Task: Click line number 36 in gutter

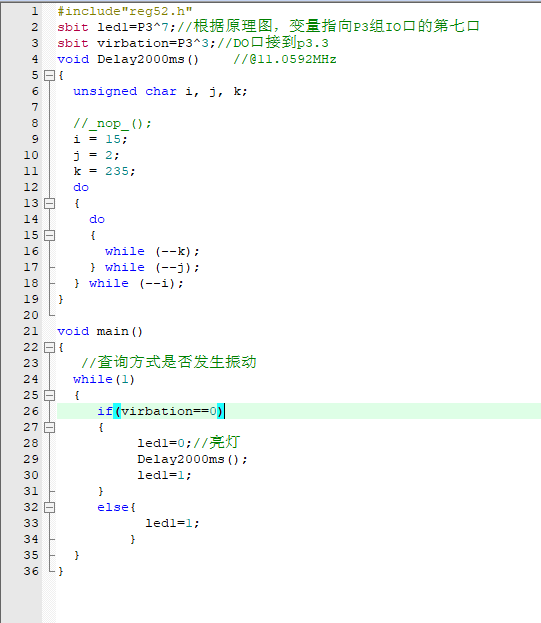Action: click(31, 571)
